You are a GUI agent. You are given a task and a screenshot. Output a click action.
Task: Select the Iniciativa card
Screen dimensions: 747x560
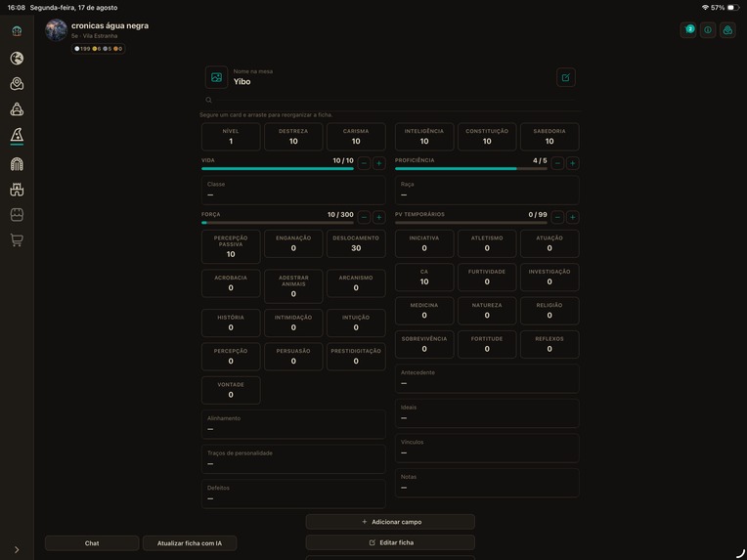[x=424, y=243]
